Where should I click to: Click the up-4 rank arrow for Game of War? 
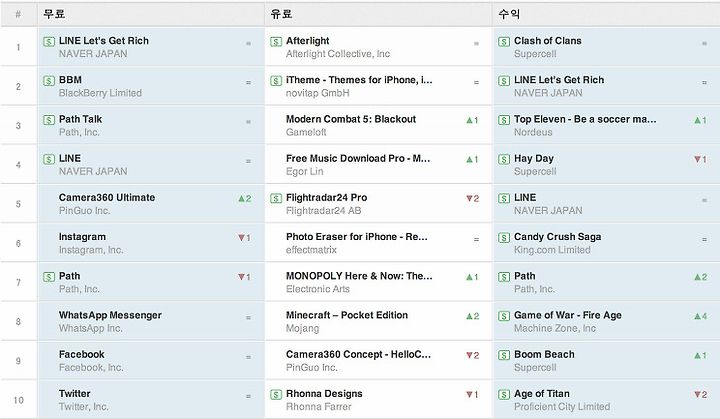tap(700, 316)
